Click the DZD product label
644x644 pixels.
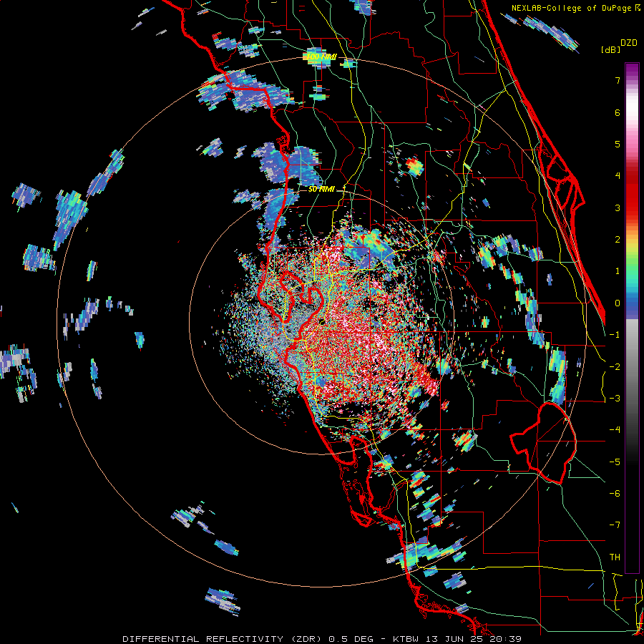(x=629, y=43)
